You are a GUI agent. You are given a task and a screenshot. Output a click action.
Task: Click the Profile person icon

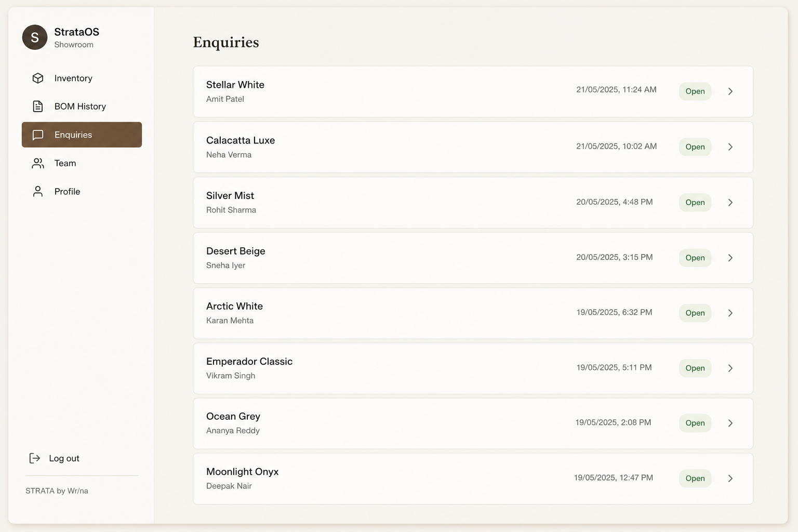pyautogui.click(x=38, y=192)
